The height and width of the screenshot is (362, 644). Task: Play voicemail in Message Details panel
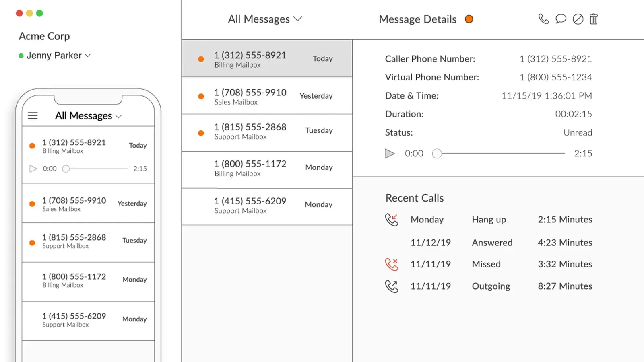tap(389, 153)
